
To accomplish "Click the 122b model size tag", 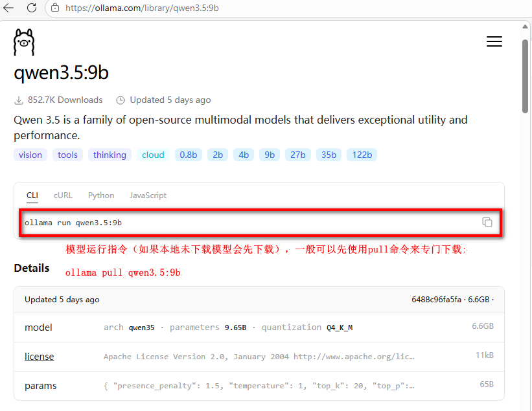I will click(x=362, y=155).
